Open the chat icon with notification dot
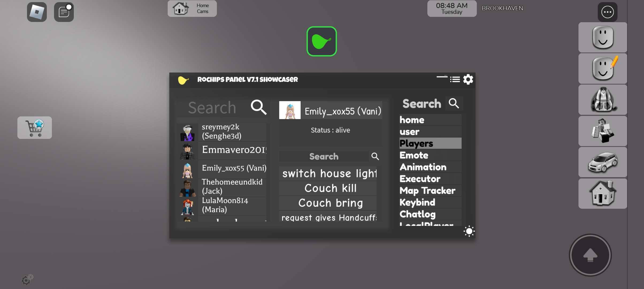644x289 pixels. pos(64,12)
